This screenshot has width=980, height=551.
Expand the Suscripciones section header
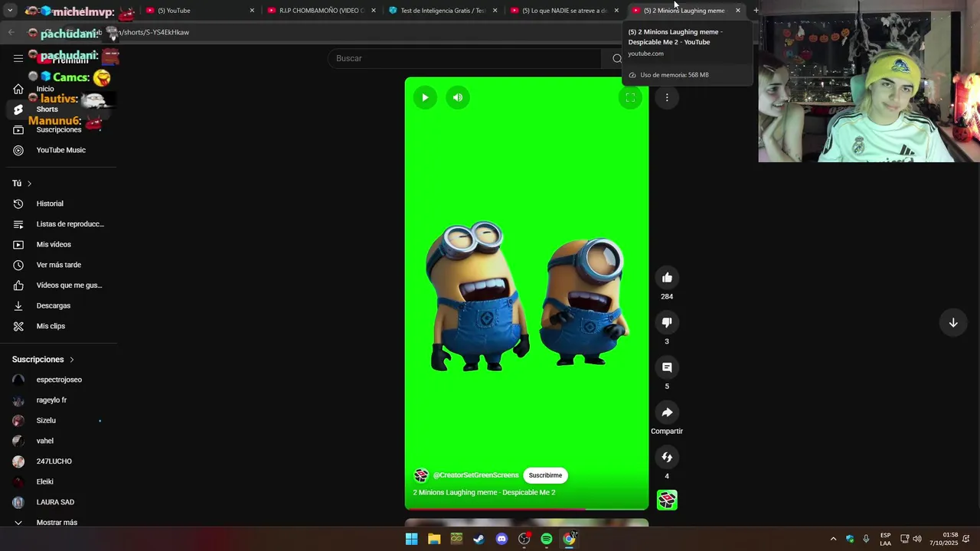(x=43, y=360)
